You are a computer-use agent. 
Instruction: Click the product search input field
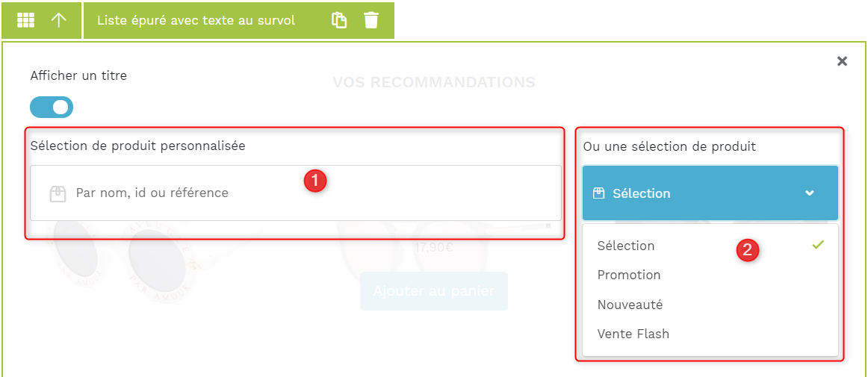pyautogui.click(x=296, y=193)
